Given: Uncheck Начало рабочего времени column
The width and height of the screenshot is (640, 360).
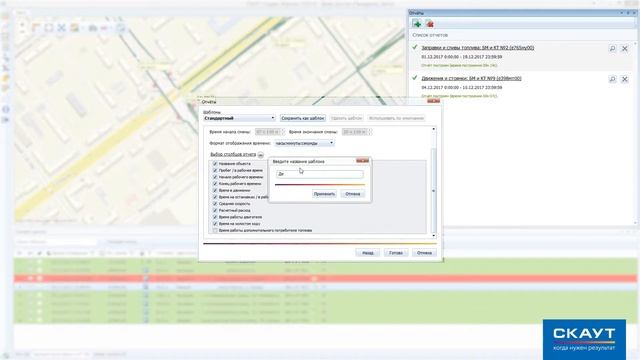Looking at the screenshot, I should click(x=215, y=177).
